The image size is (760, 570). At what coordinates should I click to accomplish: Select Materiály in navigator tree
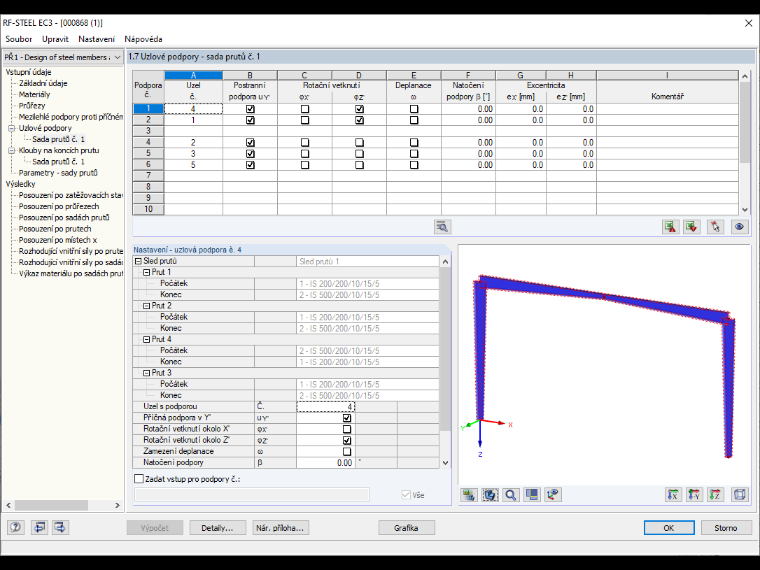34,95
